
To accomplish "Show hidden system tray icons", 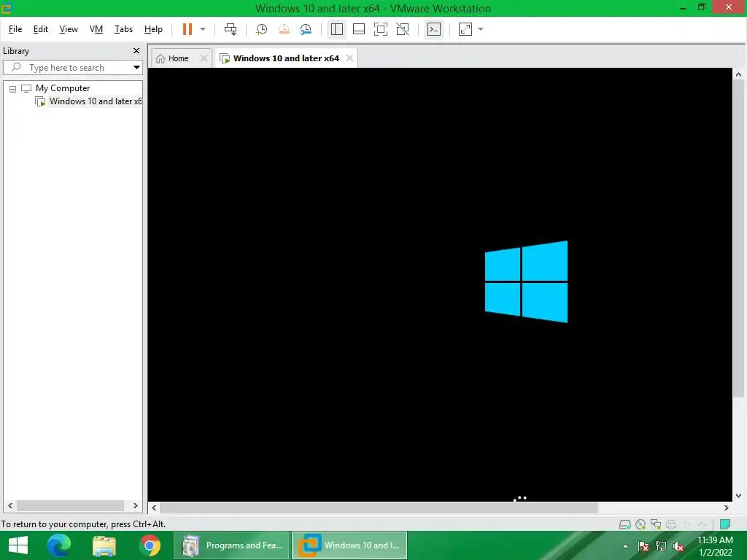I will [x=625, y=546].
